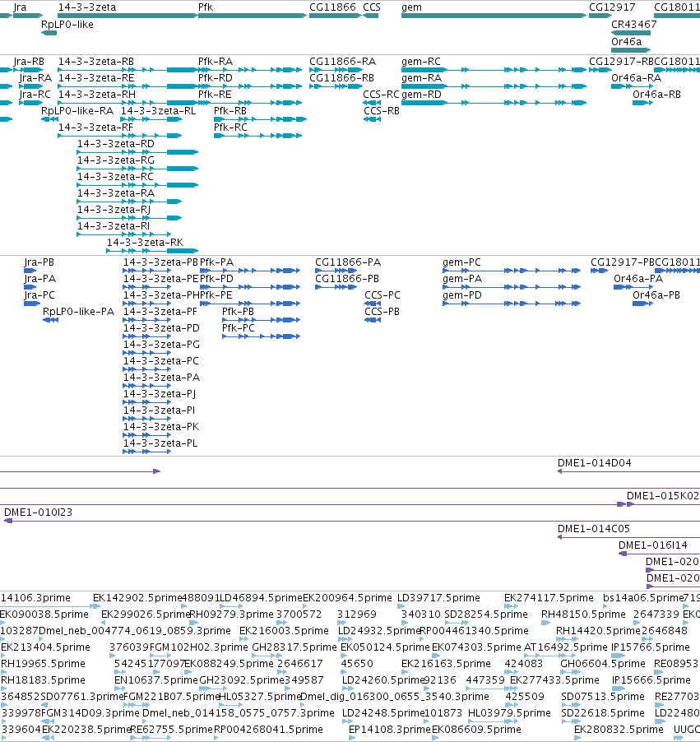Select the CCS-PC protein label
Screen dimensions: 700x742
coord(382,294)
